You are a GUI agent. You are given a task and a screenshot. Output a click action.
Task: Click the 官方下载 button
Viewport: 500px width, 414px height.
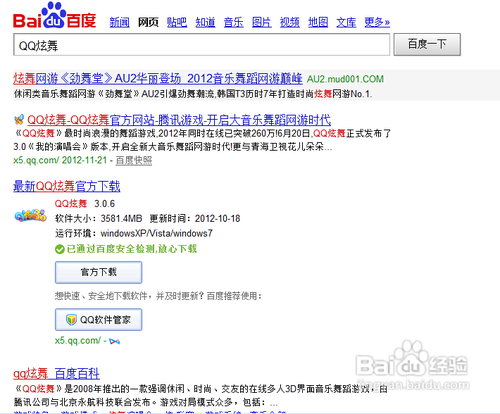[98, 272]
